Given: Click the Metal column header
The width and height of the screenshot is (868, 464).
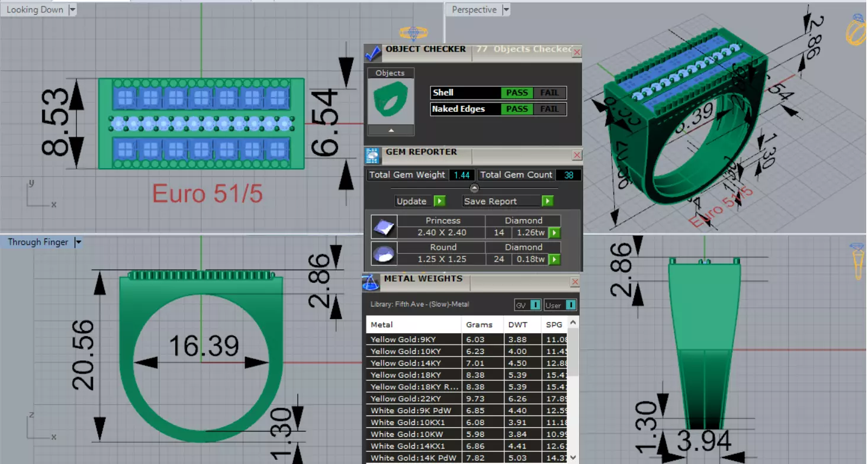Looking at the screenshot, I should (414, 325).
